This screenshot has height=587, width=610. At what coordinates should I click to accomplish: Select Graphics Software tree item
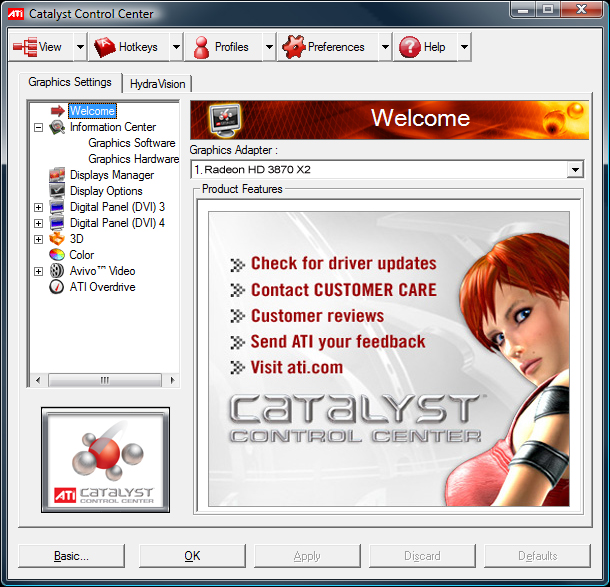tap(131, 143)
